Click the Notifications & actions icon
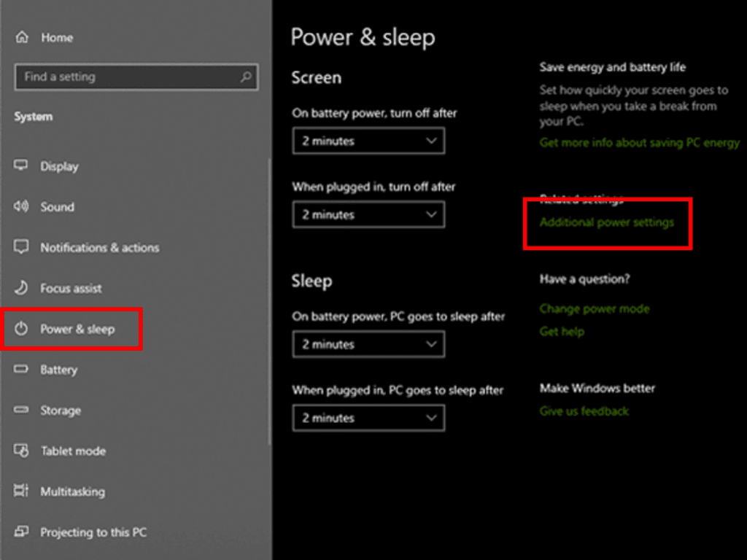Screen dimensions: 747x560 (22, 247)
